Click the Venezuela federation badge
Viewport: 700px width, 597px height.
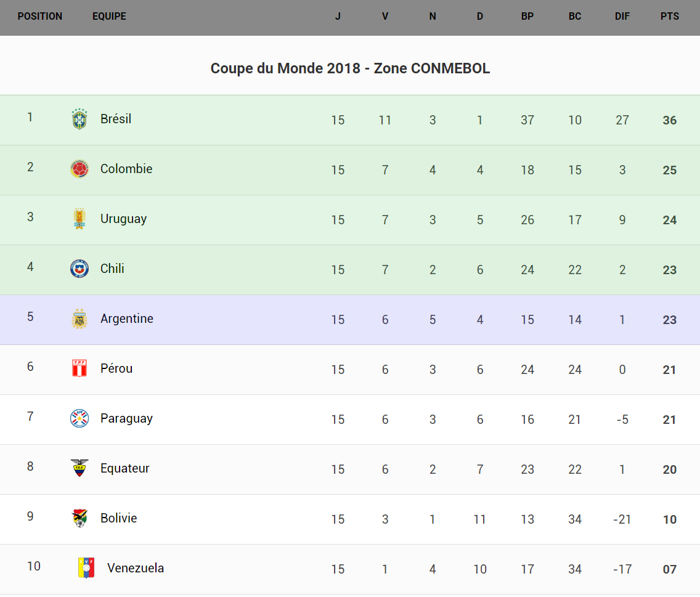(86, 568)
